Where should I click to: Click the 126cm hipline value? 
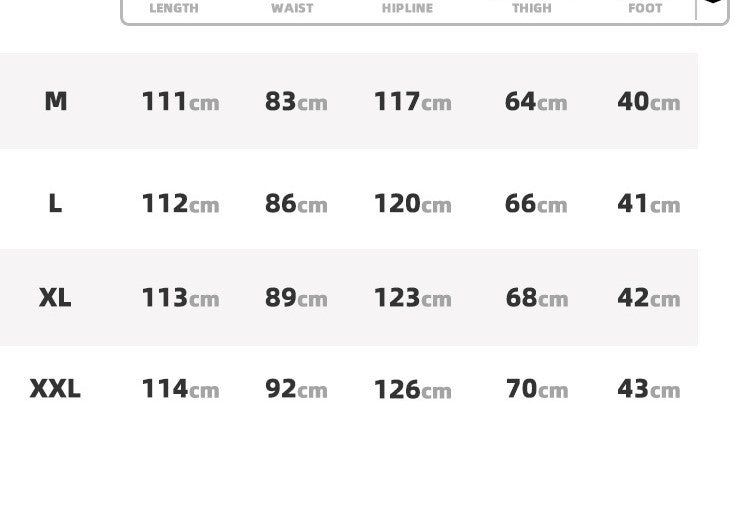[413, 389]
